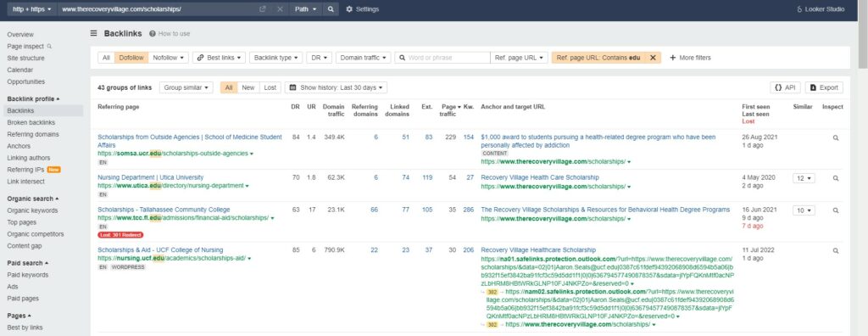Image resolution: width=868 pixels, height=336 pixels.
Task: Show only Lost links
Action: (270, 87)
